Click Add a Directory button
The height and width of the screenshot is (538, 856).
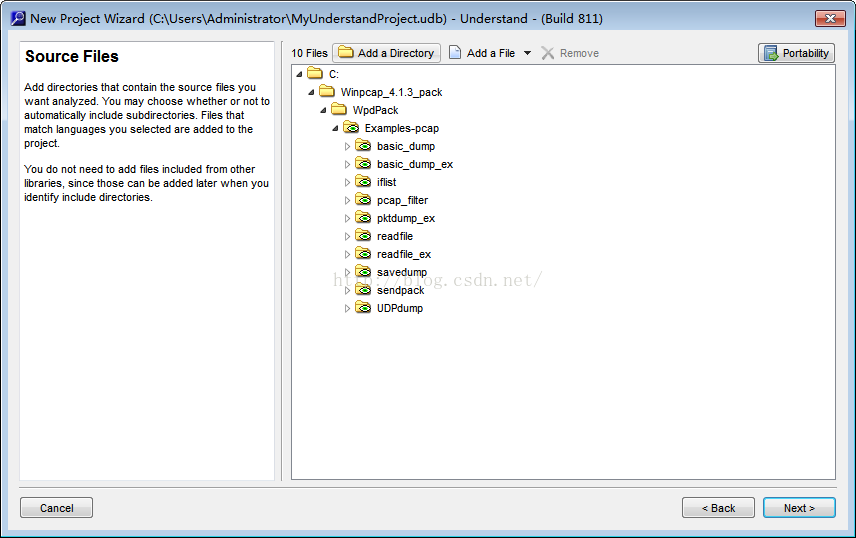tap(387, 53)
